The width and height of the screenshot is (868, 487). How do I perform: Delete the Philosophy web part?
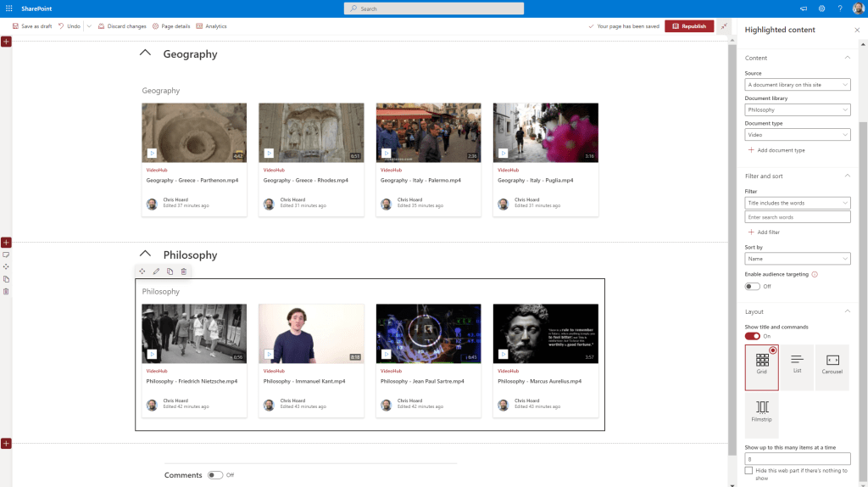point(183,271)
